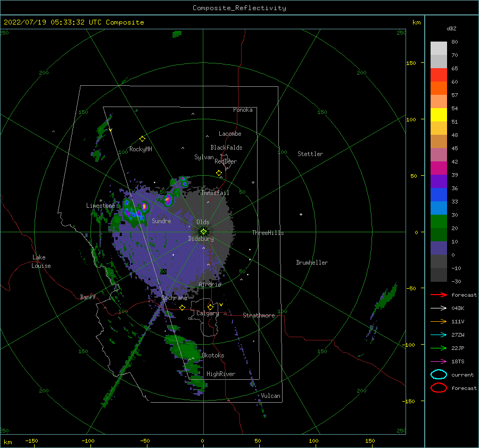Click the yellow diamond marker below RedDeer
Screen dimensions: 479x448
(219, 173)
